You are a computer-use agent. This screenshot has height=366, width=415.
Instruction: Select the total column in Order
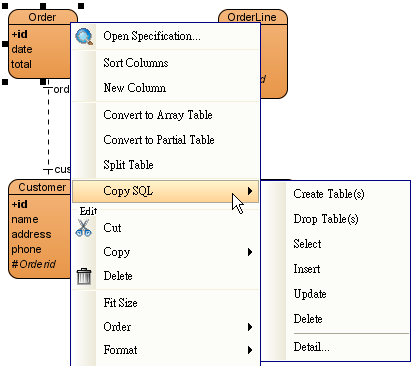point(21,64)
